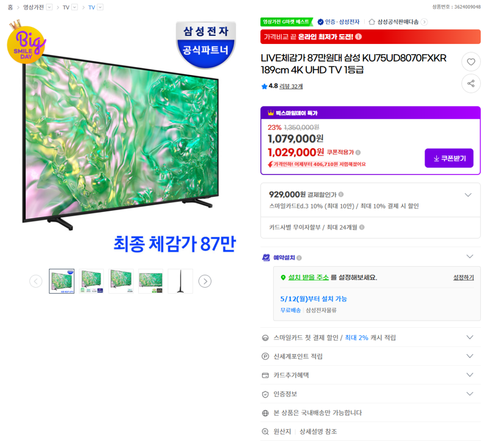Open info icon next to 결제할인가
Image resolution: width=488 pixels, height=448 pixels.
pos(341,194)
